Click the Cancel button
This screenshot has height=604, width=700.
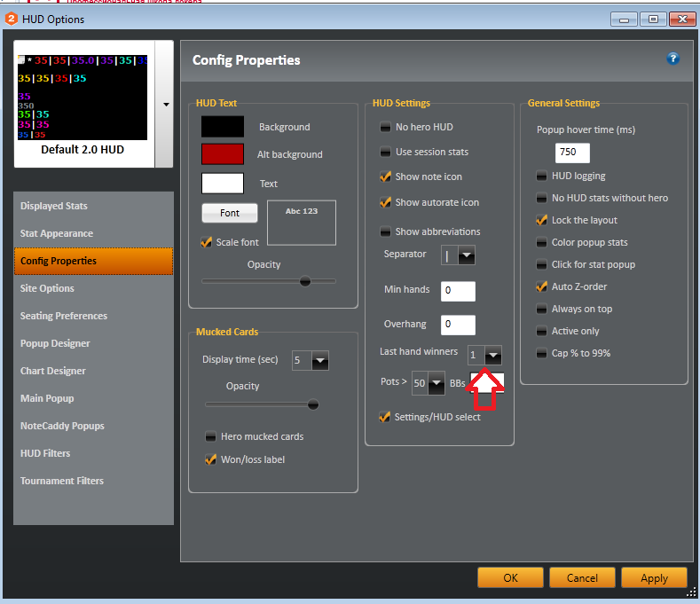582,577
